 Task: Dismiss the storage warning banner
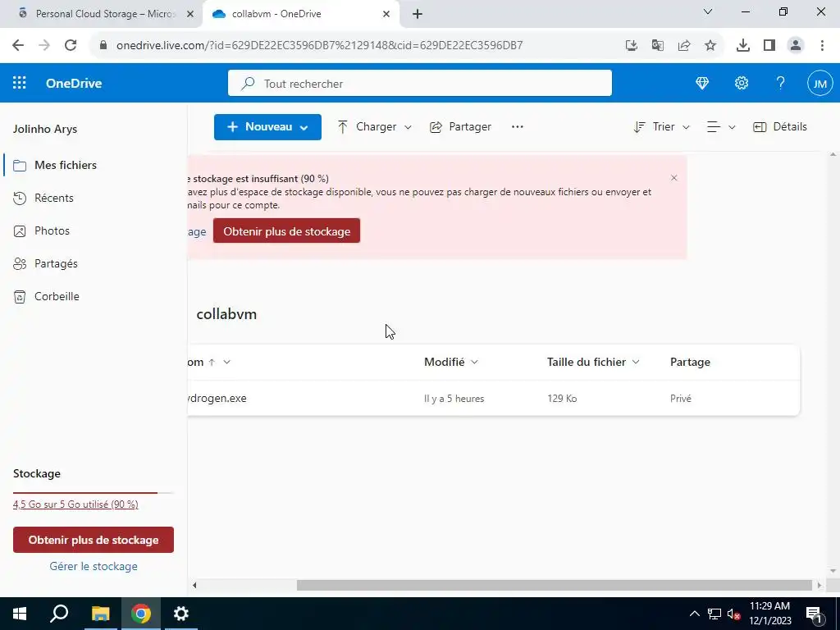click(674, 178)
